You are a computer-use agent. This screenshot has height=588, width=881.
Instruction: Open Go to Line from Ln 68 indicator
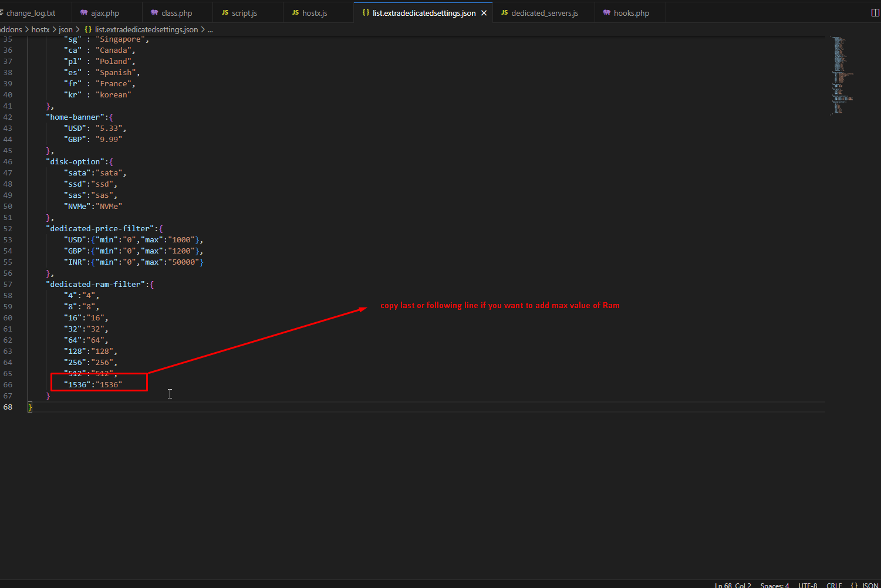pyautogui.click(x=733, y=585)
